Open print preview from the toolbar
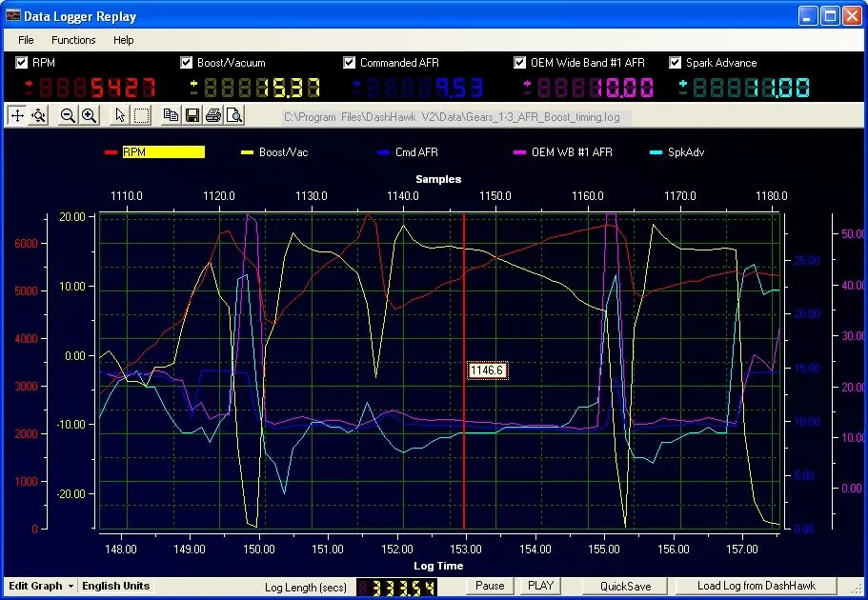Screen dimensions: 868x600 233,115
